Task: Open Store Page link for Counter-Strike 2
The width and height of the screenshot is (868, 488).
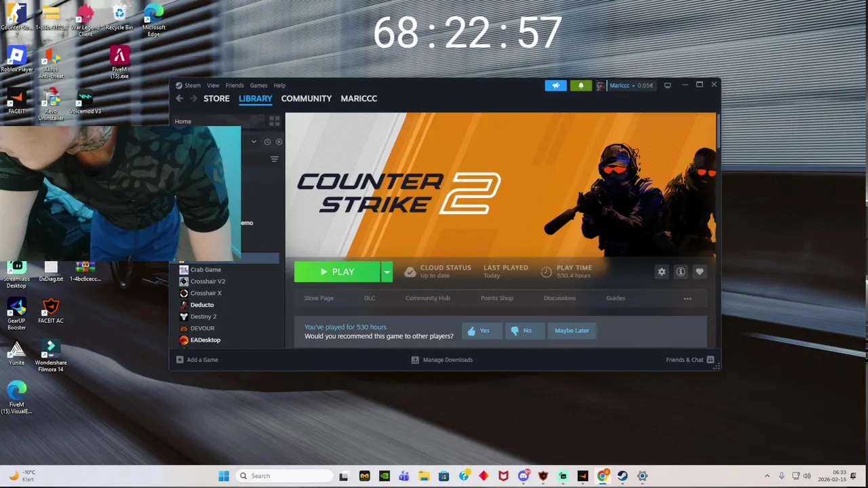Action: (319, 298)
